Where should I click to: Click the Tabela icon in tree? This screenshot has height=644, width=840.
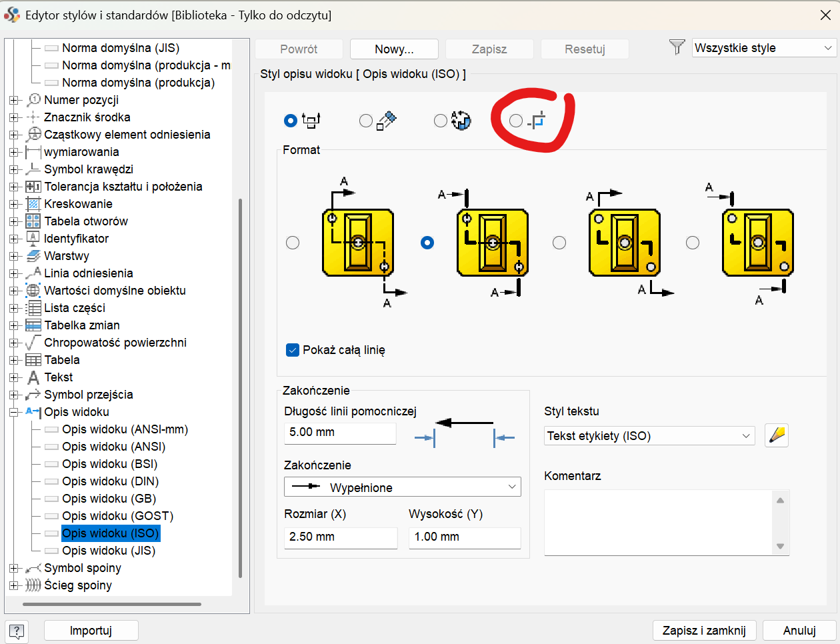click(33, 360)
